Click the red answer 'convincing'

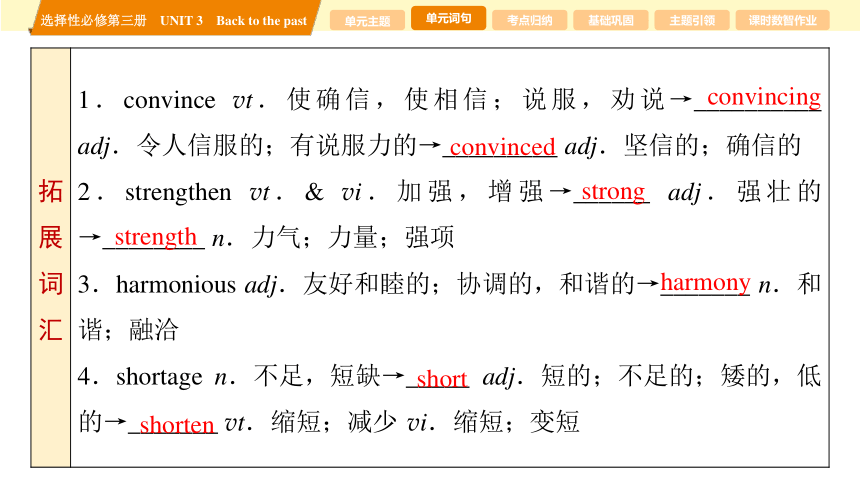click(763, 97)
